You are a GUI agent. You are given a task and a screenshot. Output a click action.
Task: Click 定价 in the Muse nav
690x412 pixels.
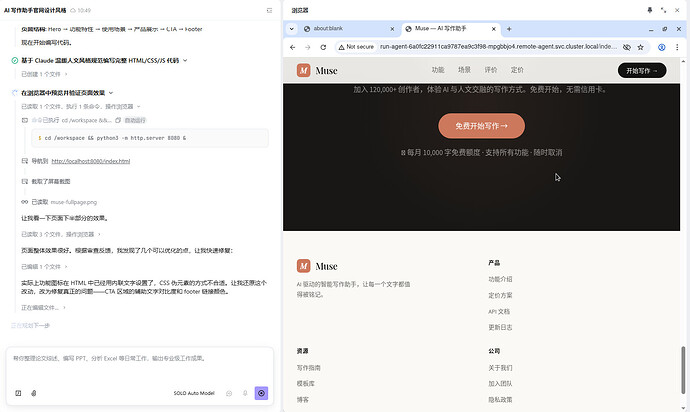point(517,70)
